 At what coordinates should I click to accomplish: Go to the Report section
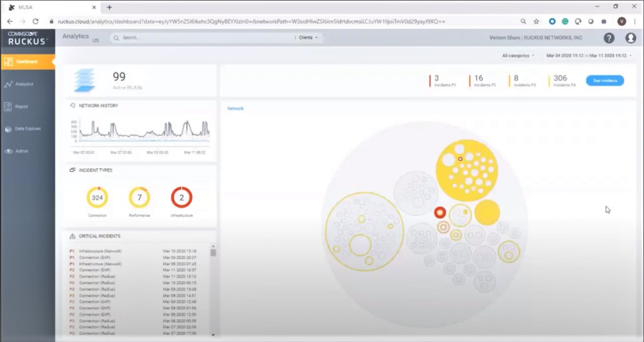pos(21,107)
